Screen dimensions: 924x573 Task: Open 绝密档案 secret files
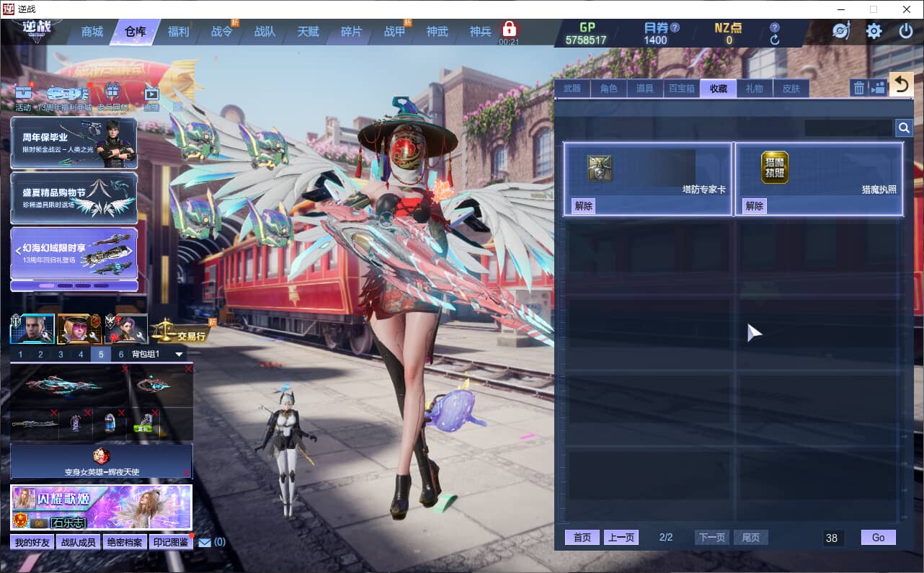click(125, 542)
